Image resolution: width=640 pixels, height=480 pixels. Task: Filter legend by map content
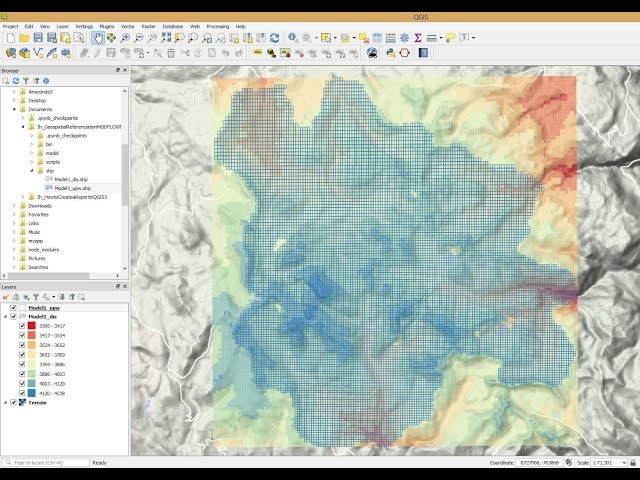(36, 297)
